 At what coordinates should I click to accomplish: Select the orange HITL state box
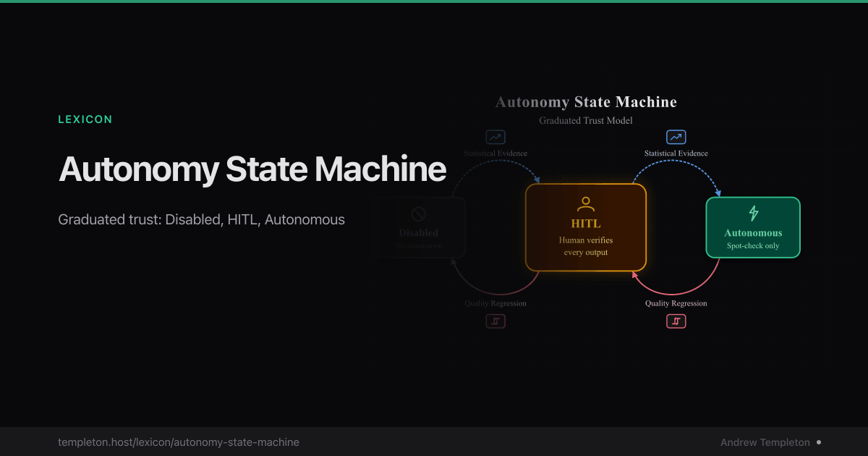point(586,227)
